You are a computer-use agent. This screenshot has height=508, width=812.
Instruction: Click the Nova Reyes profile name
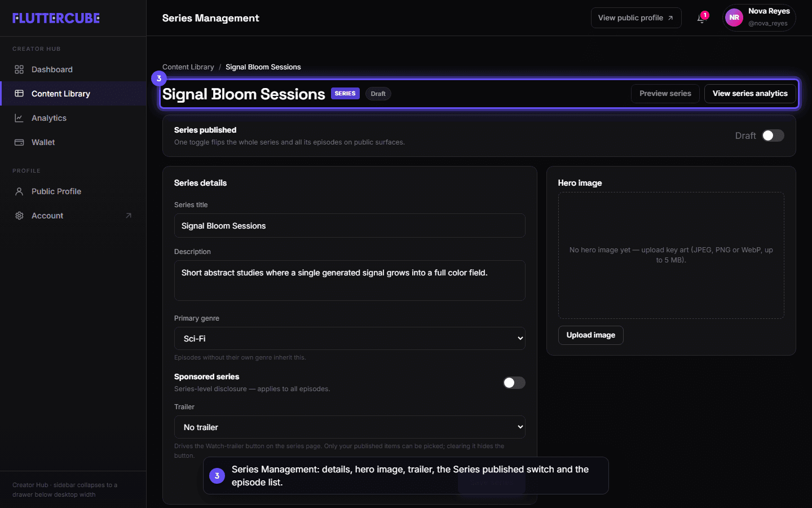[769, 11]
